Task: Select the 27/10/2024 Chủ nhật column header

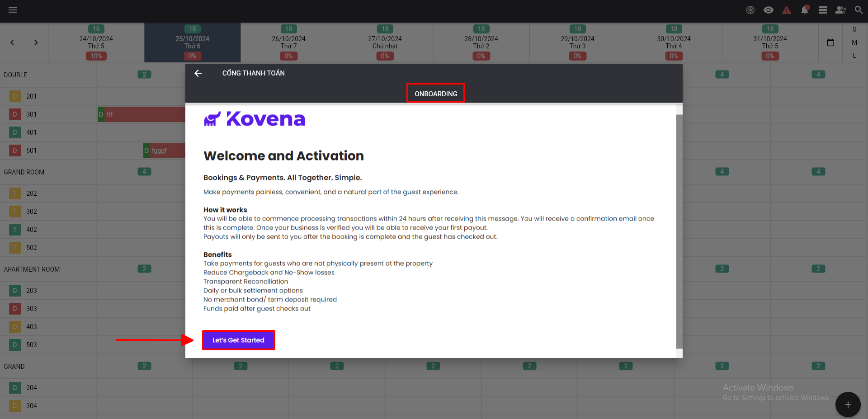Action: 385,42
